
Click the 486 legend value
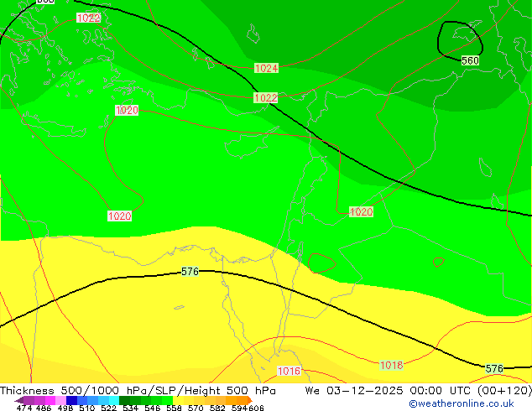click(44, 408)
